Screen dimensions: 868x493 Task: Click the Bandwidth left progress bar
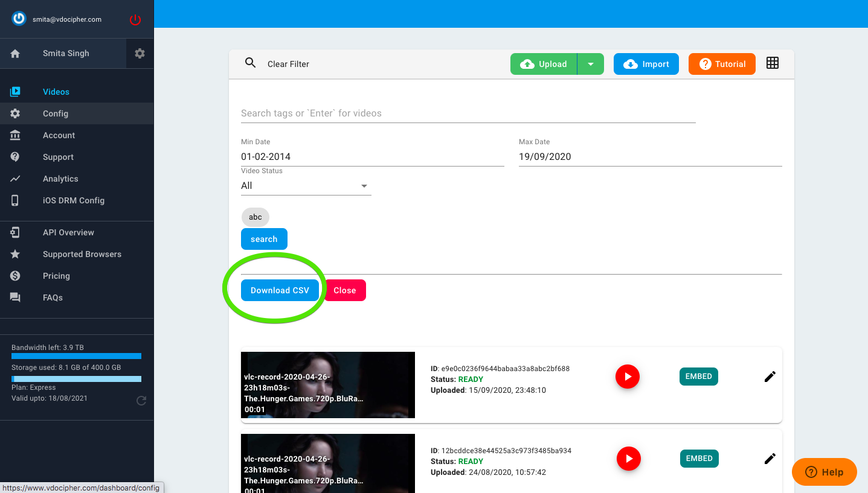[76, 356]
